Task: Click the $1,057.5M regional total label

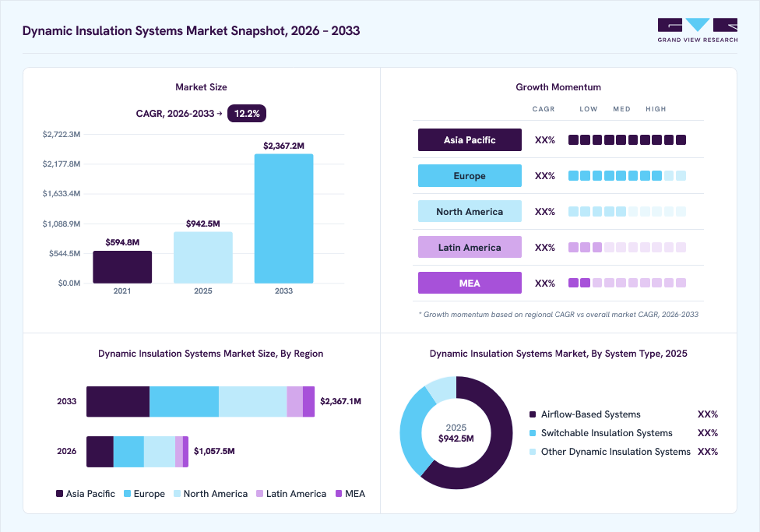Action: click(214, 452)
